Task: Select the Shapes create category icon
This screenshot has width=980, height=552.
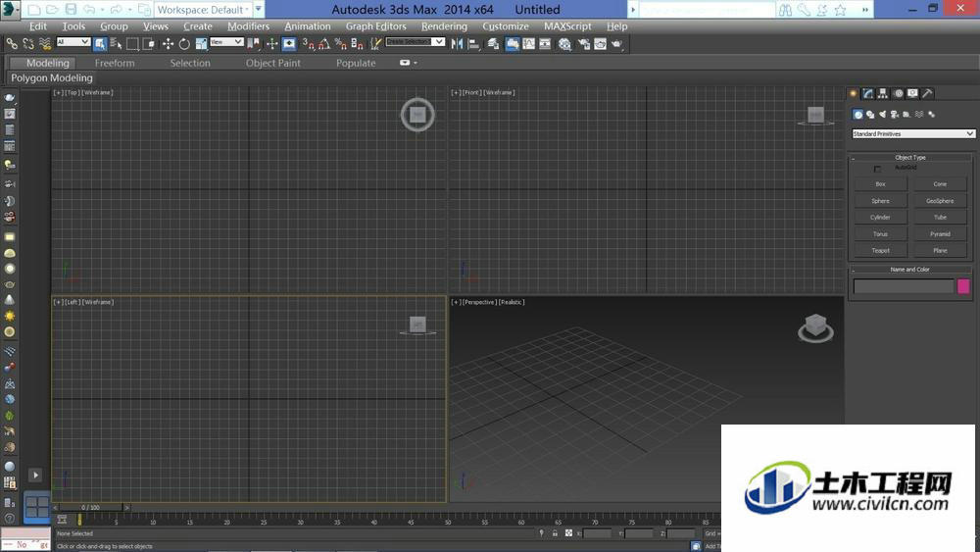Action: (870, 115)
